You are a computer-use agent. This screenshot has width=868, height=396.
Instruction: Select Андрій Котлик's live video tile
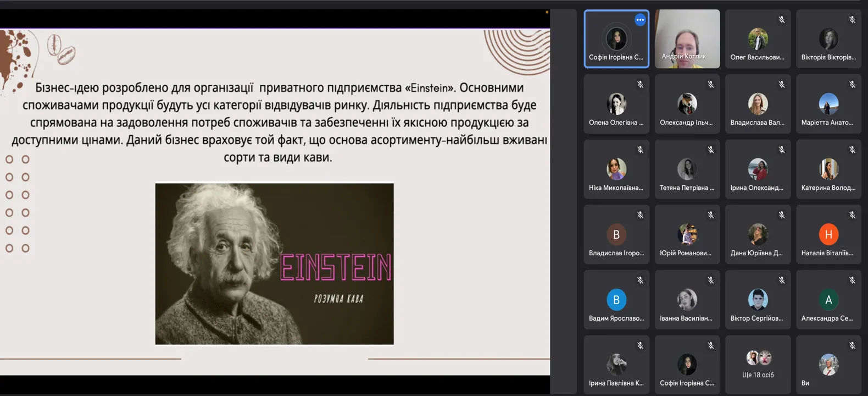coord(687,38)
